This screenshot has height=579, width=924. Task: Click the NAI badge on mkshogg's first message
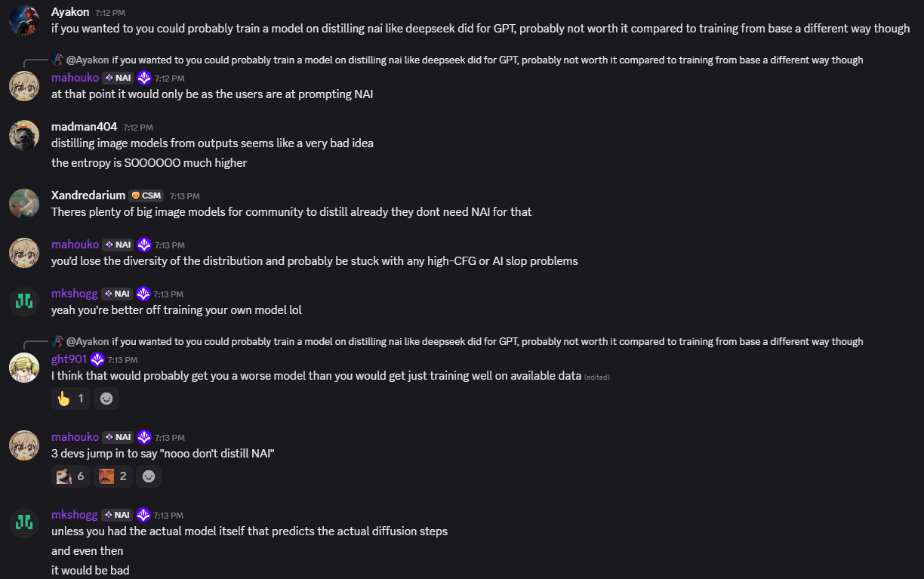[118, 294]
